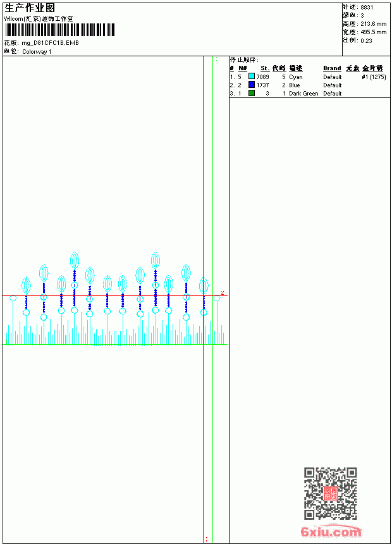
Task: Click 'Default' brand in the Cyan row
Action: coord(333,77)
